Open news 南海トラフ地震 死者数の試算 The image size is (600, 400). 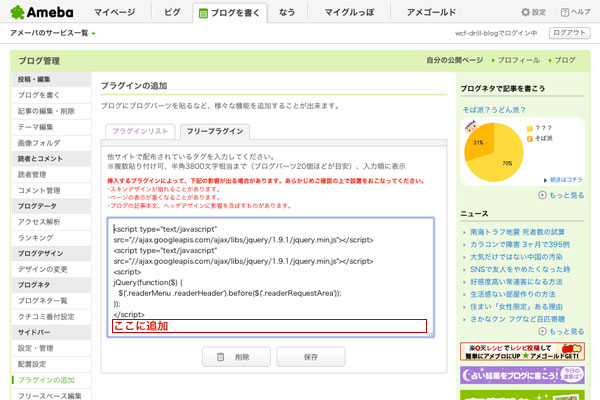click(x=517, y=232)
